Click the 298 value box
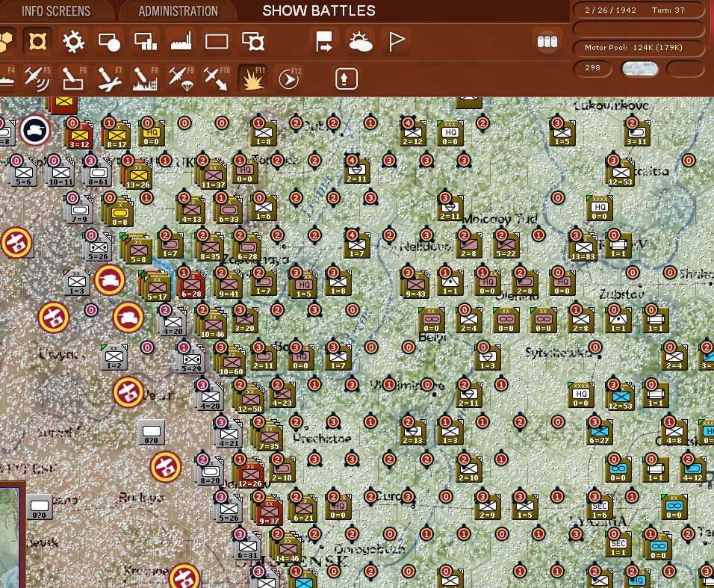The width and height of the screenshot is (714, 588). [x=592, y=68]
